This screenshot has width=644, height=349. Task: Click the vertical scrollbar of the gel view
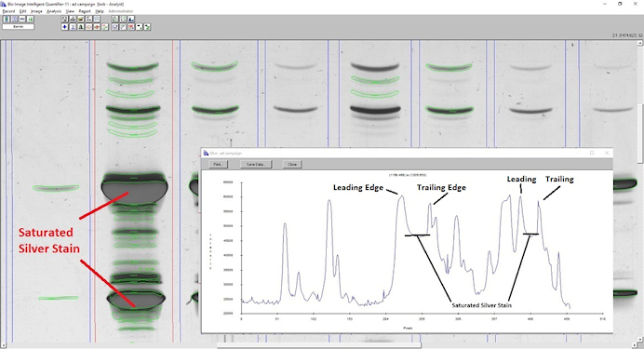click(x=641, y=191)
